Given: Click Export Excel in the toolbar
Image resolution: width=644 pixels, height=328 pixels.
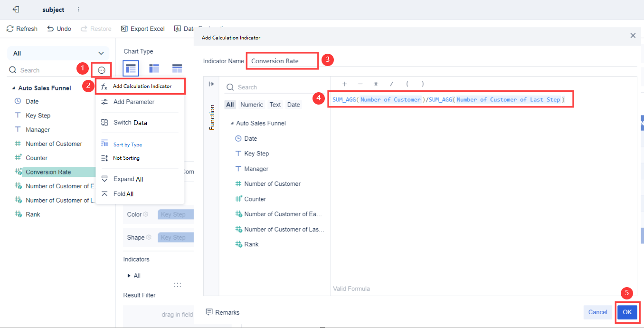Looking at the screenshot, I should pyautogui.click(x=142, y=29).
